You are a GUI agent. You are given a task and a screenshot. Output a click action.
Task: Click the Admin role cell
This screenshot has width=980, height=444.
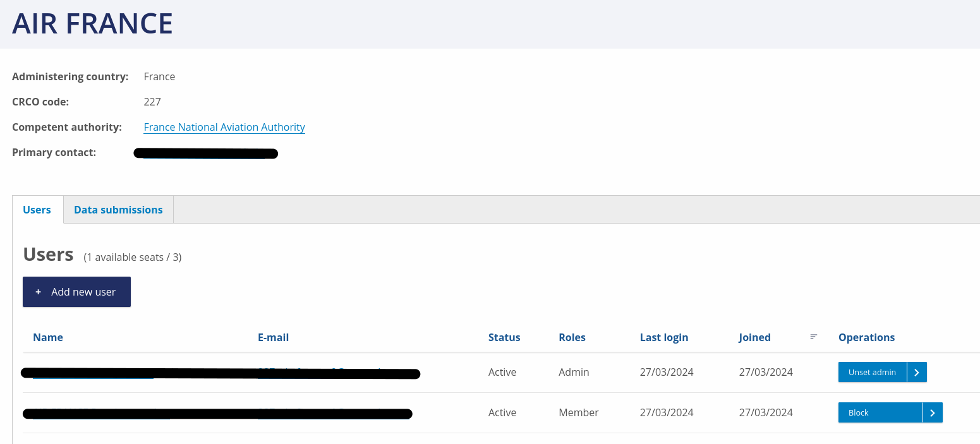(574, 372)
